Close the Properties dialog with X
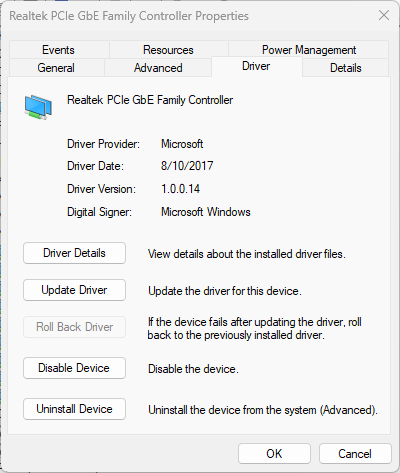400x473 pixels. click(x=384, y=15)
